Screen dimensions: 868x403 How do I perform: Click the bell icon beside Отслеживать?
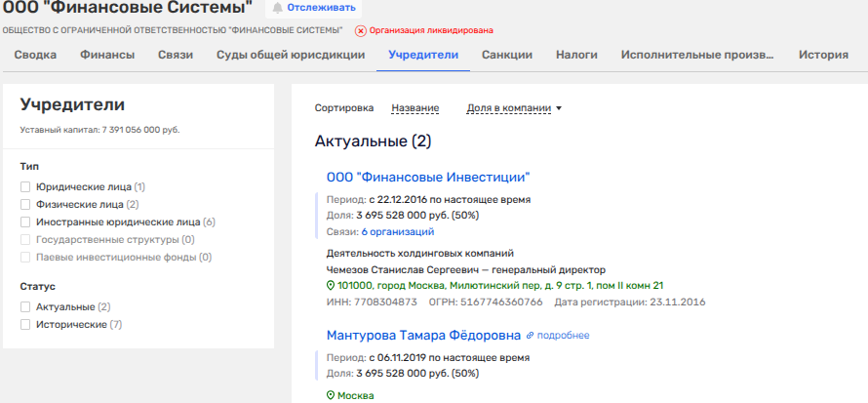(277, 8)
